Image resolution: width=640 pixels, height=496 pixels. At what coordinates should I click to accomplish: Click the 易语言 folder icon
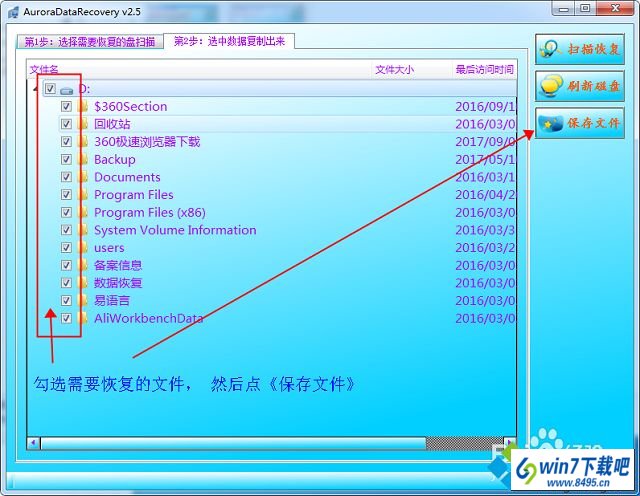[x=83, y=300]
